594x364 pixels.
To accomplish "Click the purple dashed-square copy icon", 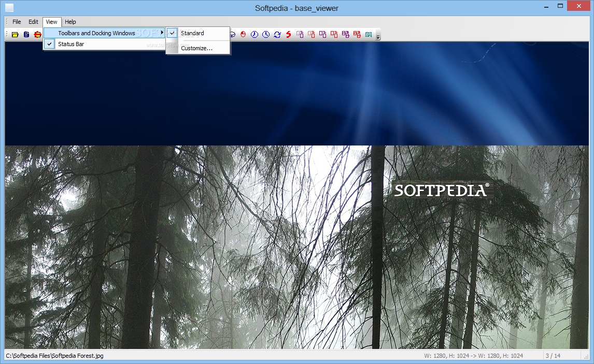I will [x=300, y=34].
